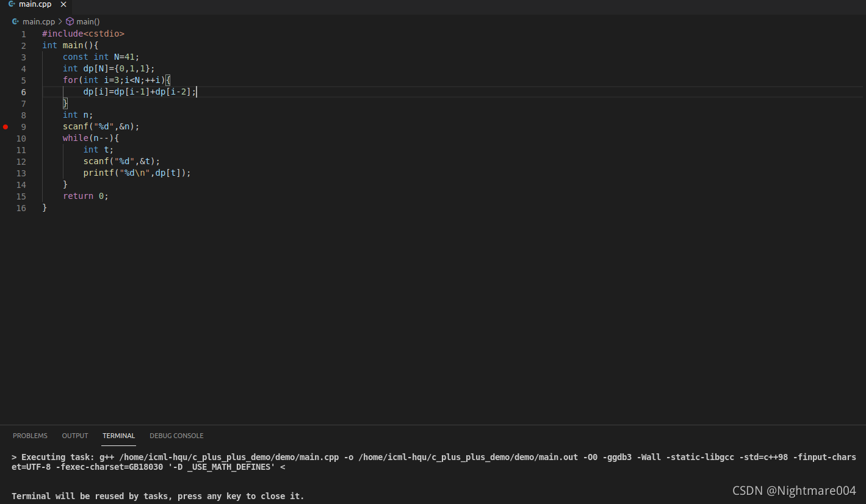Click main.cpp in the breadcrumb path
Viewport: 866px width, 504px height.
point(38,21)
